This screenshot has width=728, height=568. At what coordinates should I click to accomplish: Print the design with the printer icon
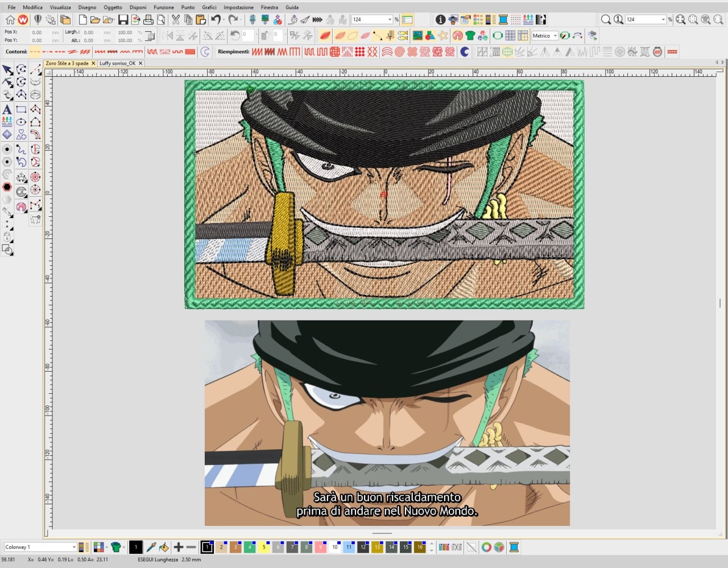click(148, 20)
